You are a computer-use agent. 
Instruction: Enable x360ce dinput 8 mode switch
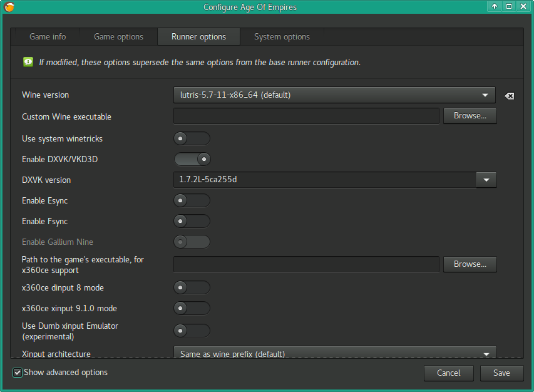click(x=192, y=287)
